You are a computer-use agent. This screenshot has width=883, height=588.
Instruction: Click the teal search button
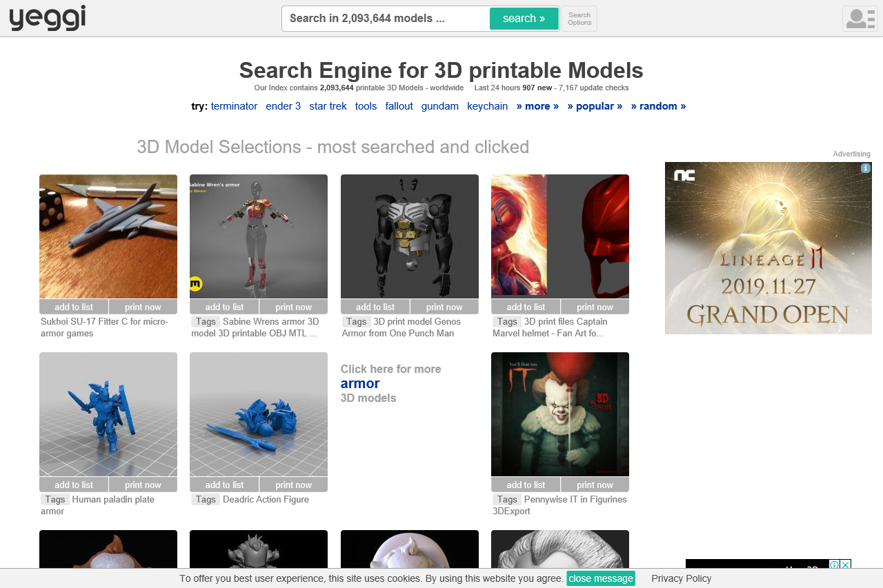point(524,19)
